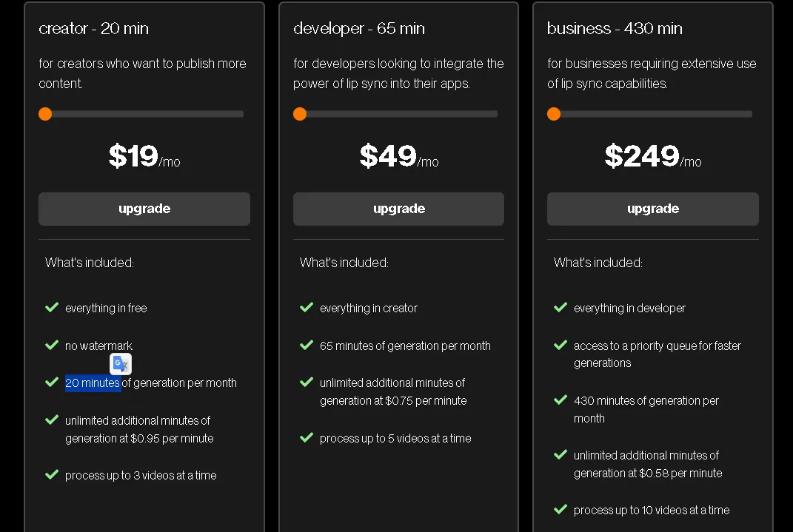Viewport: 793px width, 532px height.
Task: Click checkmark next to 'everything in developer'
Action: click(x=561, y=307)
